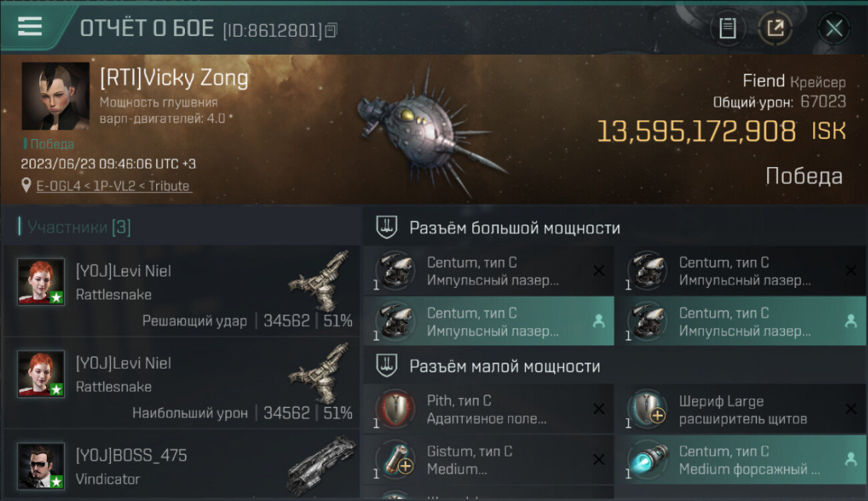Open the Vicky Zong portrait

pos(55,96)
